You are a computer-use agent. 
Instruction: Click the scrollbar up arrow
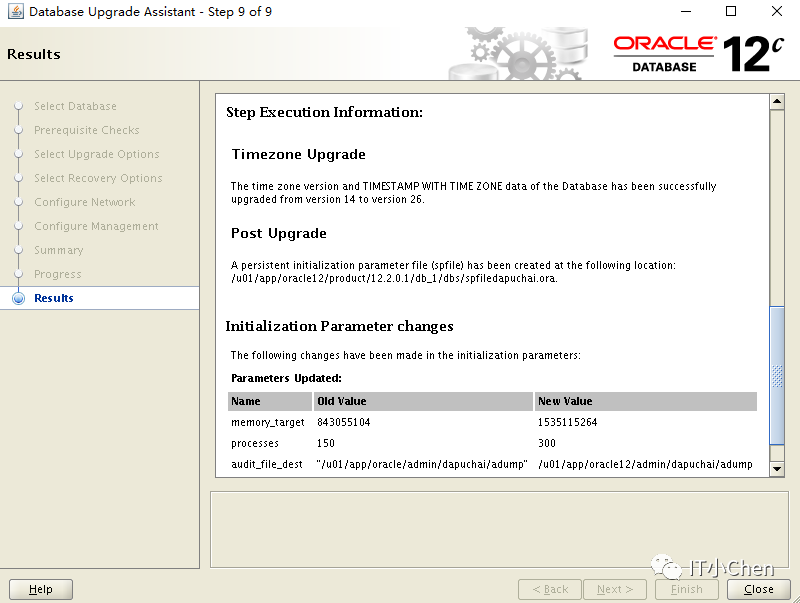click(x=777, y=101)
